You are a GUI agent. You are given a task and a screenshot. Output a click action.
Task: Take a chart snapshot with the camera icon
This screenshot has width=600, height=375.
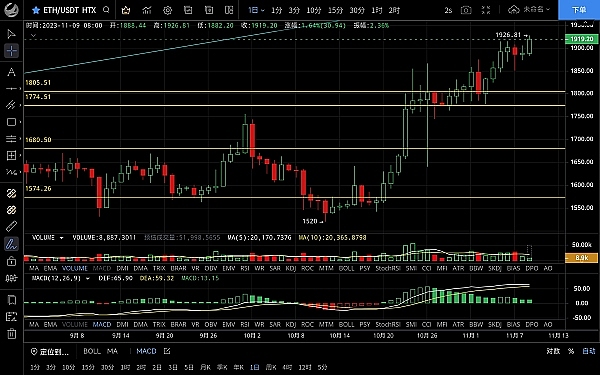coord(466,10)
